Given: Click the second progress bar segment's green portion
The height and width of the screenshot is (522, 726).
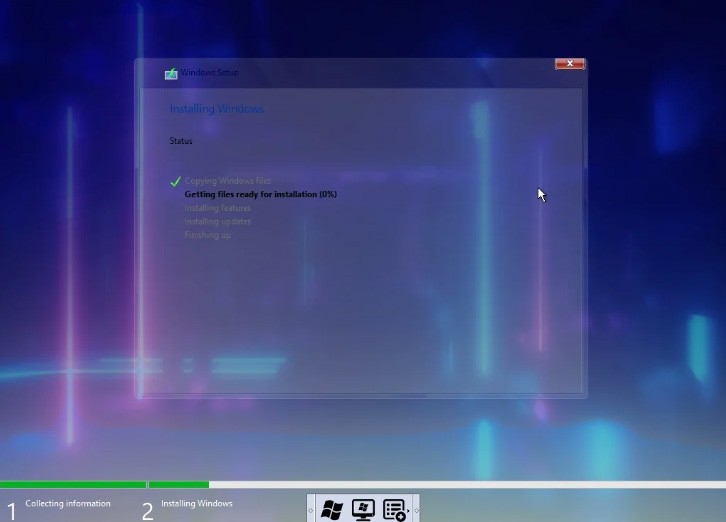Looking at the screenshot, I should pos(178,485).
